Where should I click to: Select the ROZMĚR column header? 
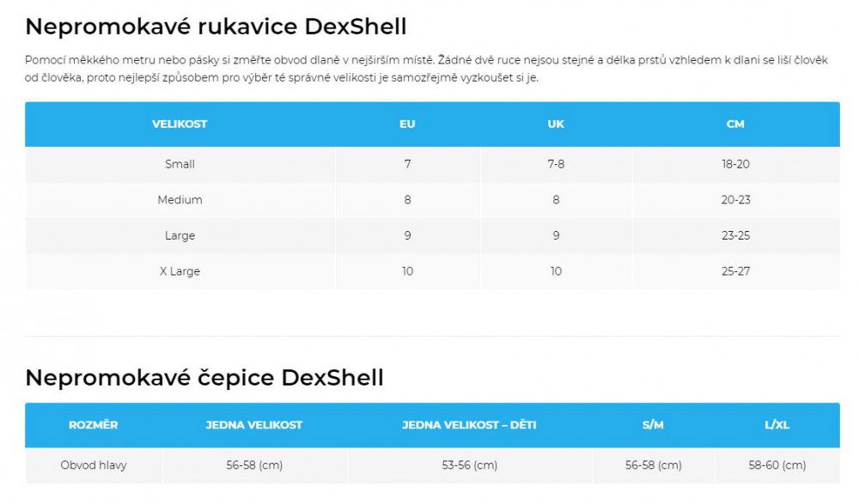[x=93, y=425]
